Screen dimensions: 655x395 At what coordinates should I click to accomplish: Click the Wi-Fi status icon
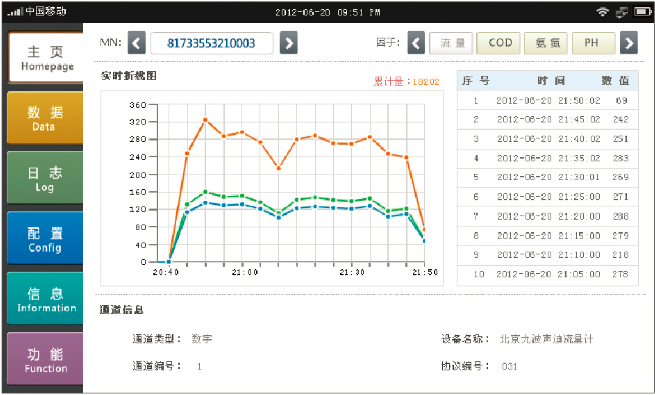pyautogui.click(x=602, y=12)
